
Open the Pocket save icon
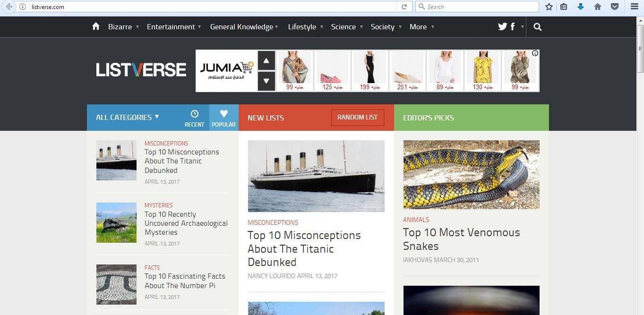[x=615, y=7]
